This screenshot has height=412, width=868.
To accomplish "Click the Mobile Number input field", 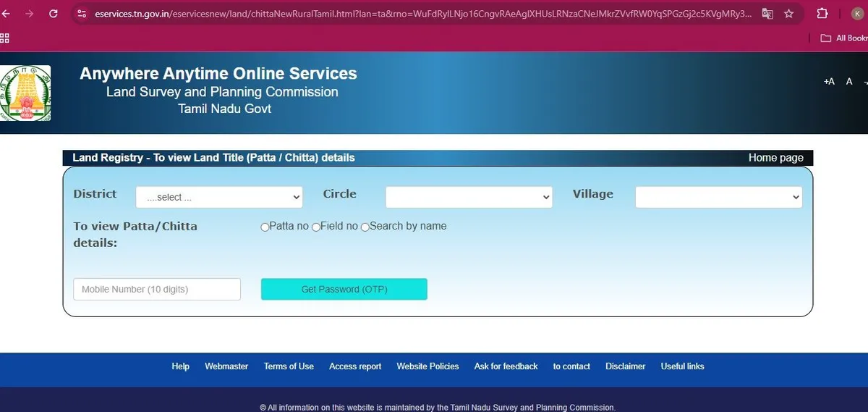I will (157, 290).
